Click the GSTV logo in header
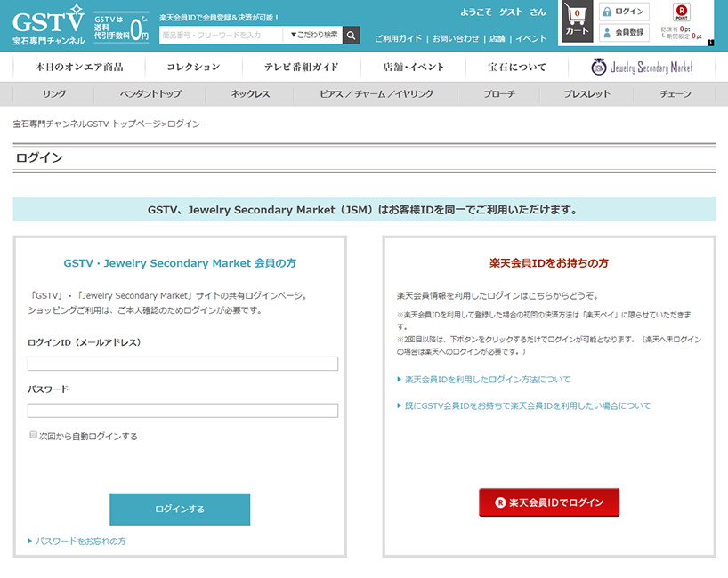728x578 pixels. tap(49, 25)
